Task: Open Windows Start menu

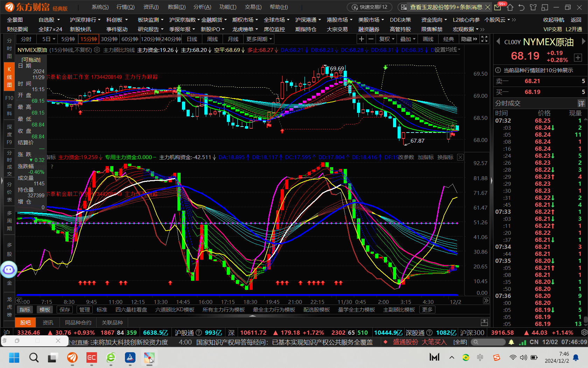Action: 14,357
